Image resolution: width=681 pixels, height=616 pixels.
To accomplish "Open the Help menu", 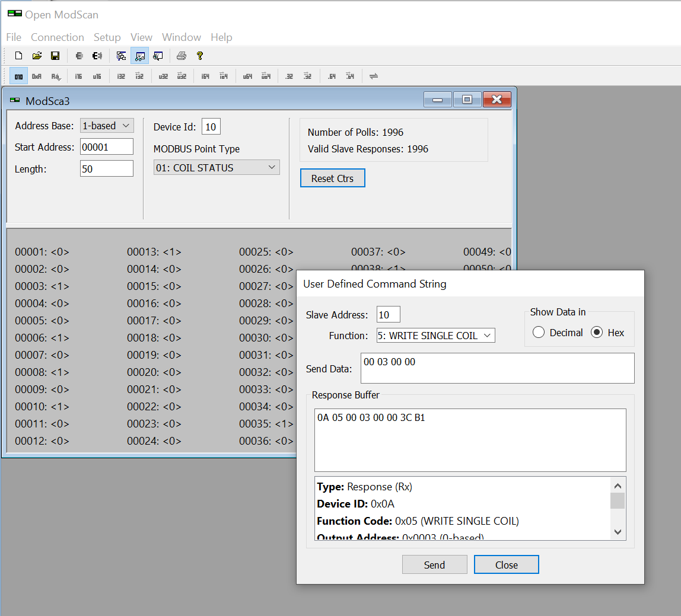I will click(x=221, y=37).
